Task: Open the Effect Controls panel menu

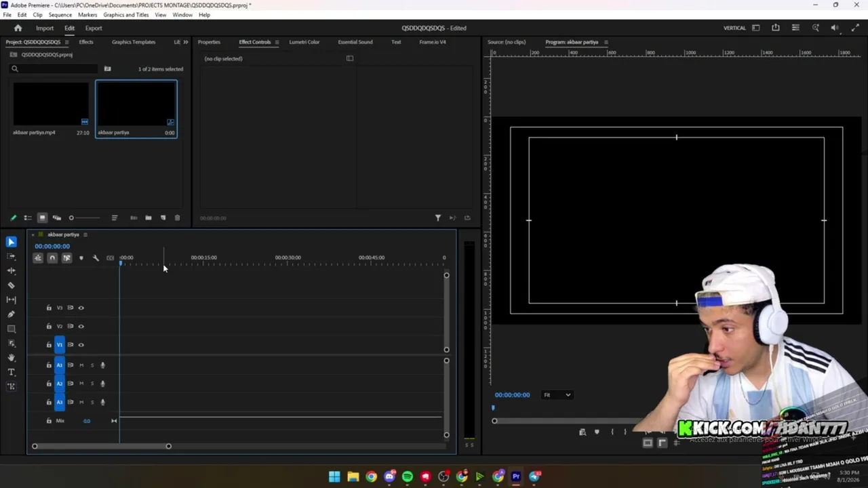Action: click(277, 42)
